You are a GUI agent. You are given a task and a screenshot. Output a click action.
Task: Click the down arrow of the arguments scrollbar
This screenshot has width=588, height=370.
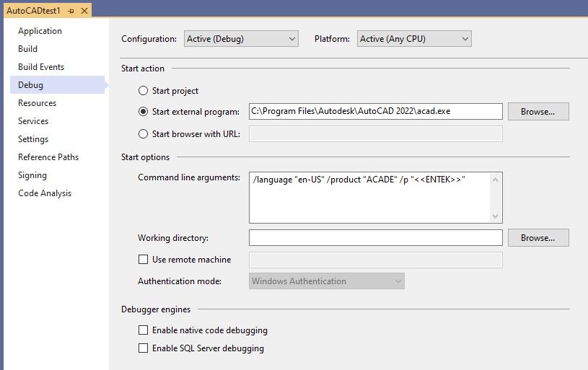495,216
